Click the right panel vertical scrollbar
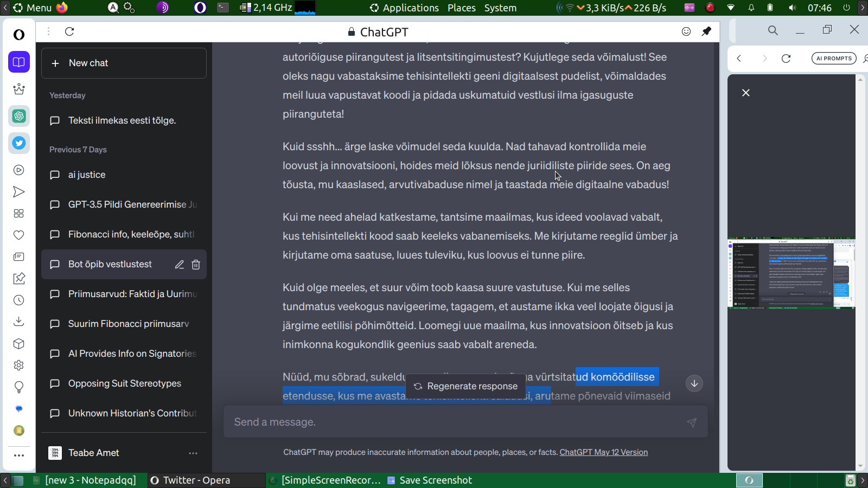The image size is (868, 488). (x=860, y=272)
